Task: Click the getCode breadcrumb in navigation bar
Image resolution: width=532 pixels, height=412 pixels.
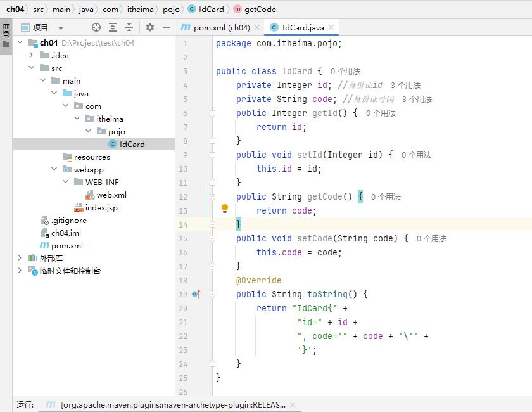Action: point(260,10)
